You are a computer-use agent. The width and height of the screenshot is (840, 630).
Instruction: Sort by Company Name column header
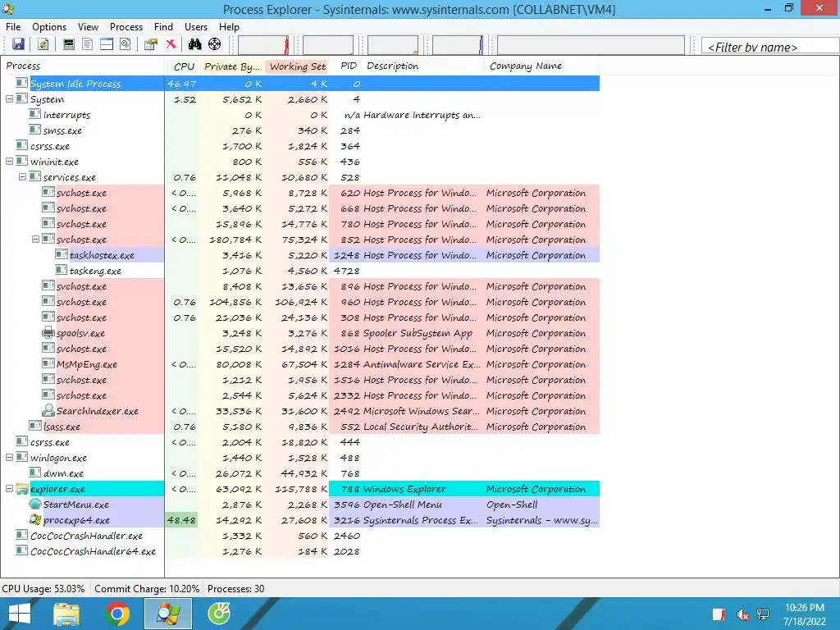(x=541, y=66)
